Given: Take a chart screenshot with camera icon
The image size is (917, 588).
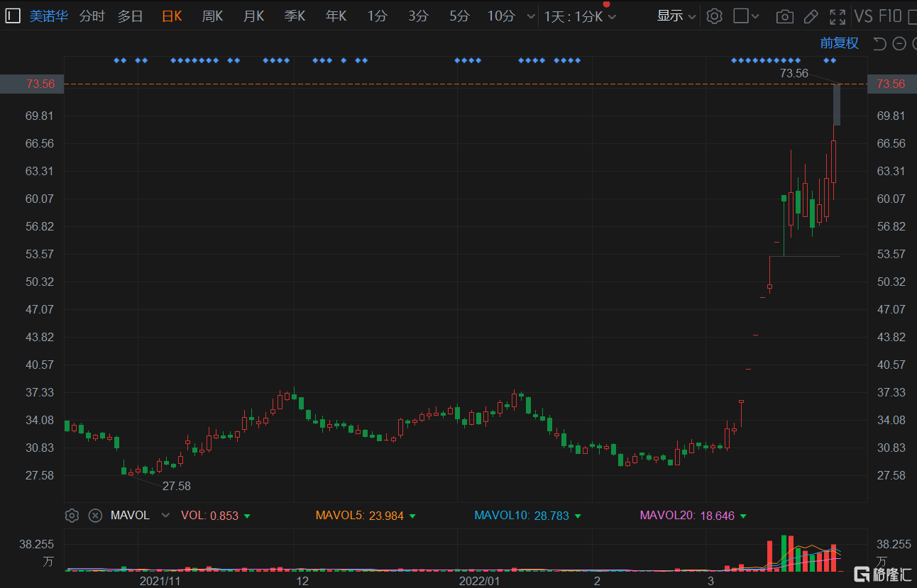Looking at the screenshot, I should [784, 16].
